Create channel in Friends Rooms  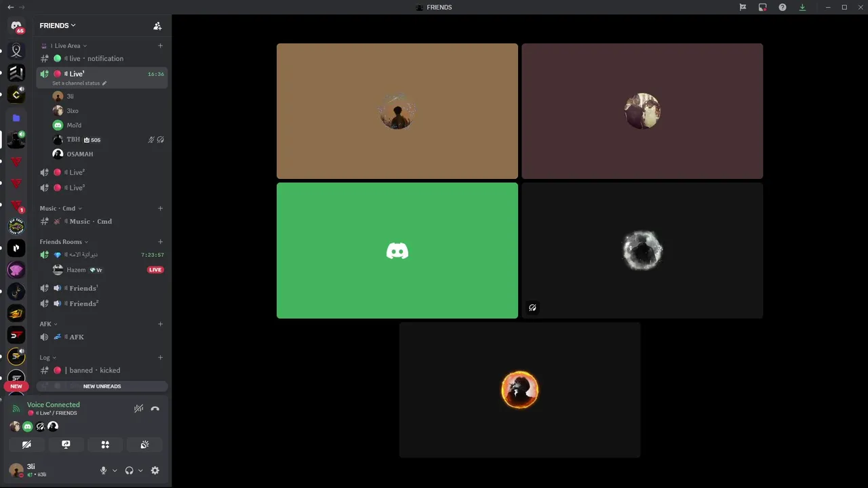click(160, 242)
